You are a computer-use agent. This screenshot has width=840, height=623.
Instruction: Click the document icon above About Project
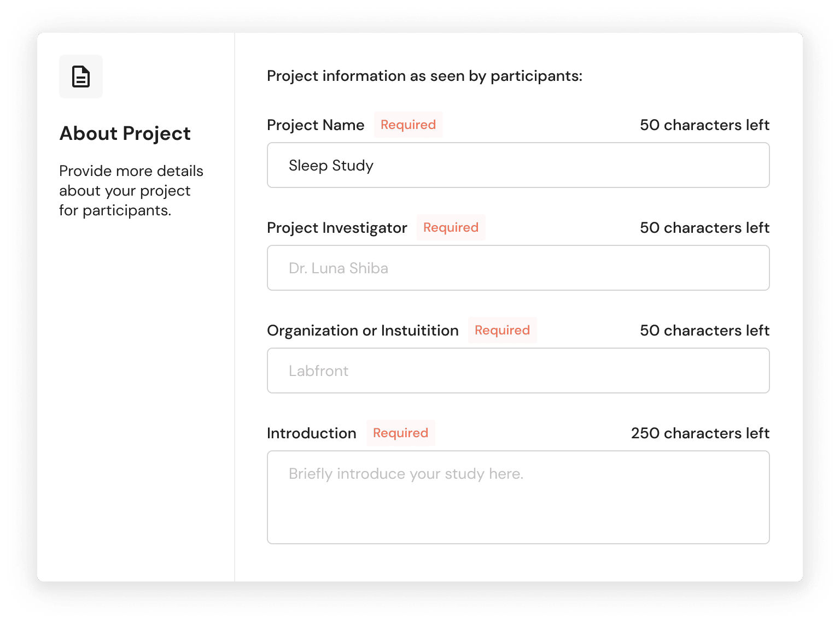81,77
